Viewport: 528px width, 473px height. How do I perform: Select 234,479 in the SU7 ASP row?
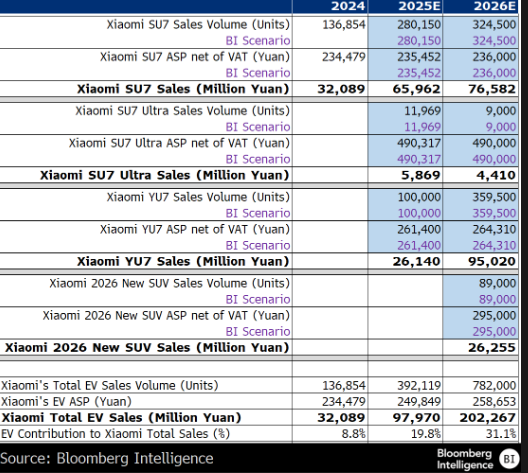(x=344, y=57)
